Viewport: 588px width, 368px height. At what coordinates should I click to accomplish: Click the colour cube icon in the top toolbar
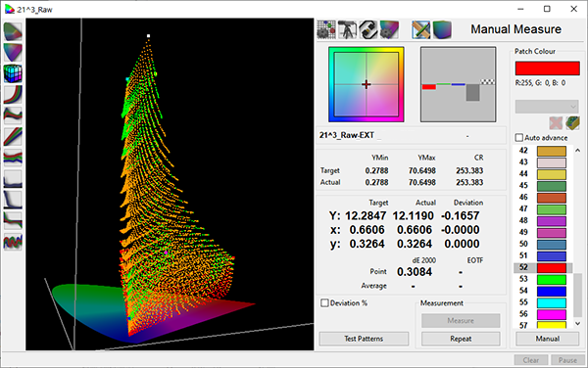pyautogui.click(x=442, y=29)
